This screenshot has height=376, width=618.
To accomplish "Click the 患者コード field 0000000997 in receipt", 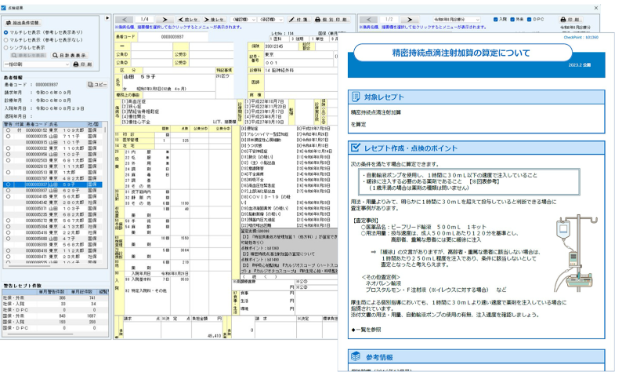I will (172, 37).
